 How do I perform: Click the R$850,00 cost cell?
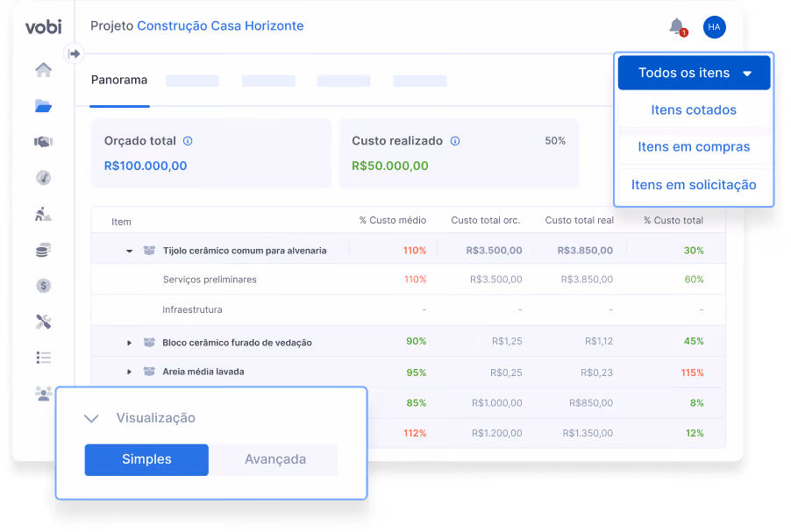591,403
